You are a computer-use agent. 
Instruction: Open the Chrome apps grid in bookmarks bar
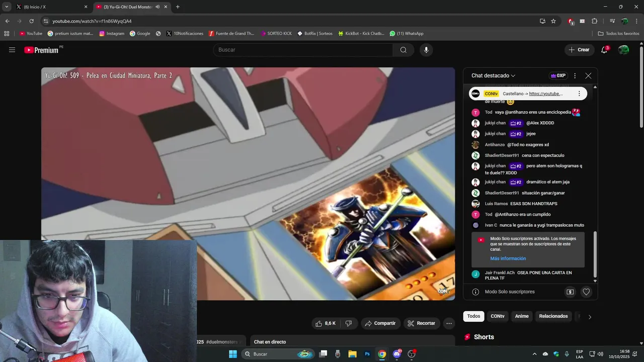coord(7,33)
